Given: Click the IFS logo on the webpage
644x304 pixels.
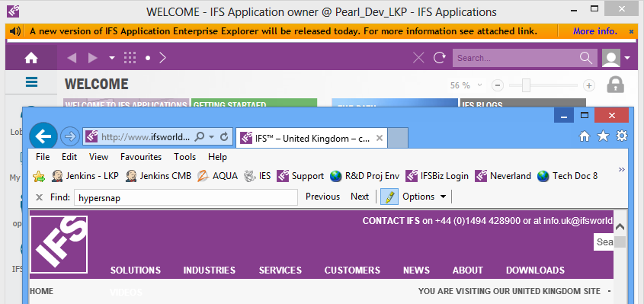Looking at the screenshot, I should point(59,245).
